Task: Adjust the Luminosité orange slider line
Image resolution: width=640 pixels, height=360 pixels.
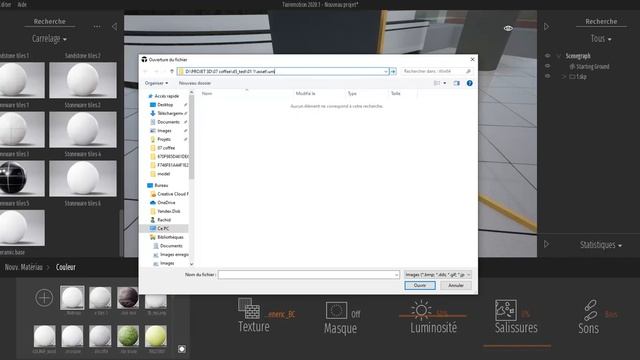Action: [x=433, y=316]
